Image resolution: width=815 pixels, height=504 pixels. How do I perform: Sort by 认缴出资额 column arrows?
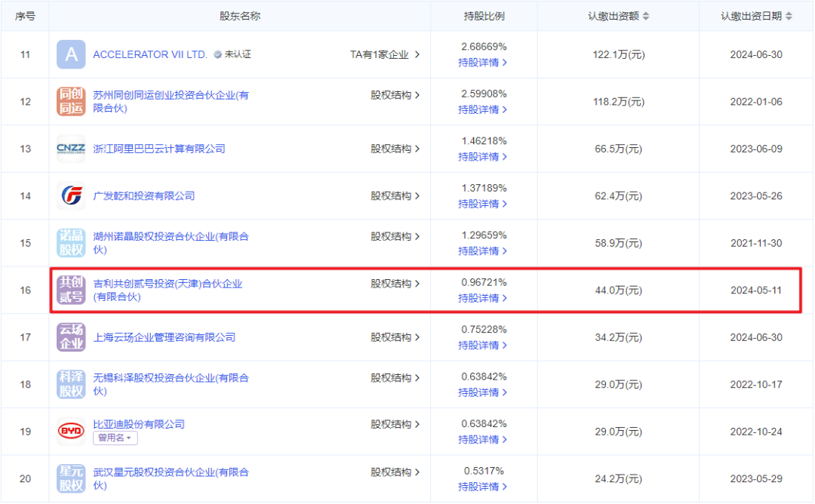pyautogui.click(x=645, y=16)
